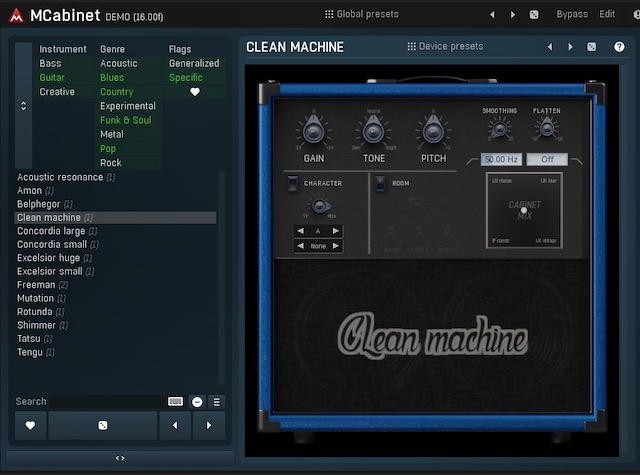The width and height of the screenshot is (640, 475).
Task: Toggle the Character switch
Action: coord(291,183)
